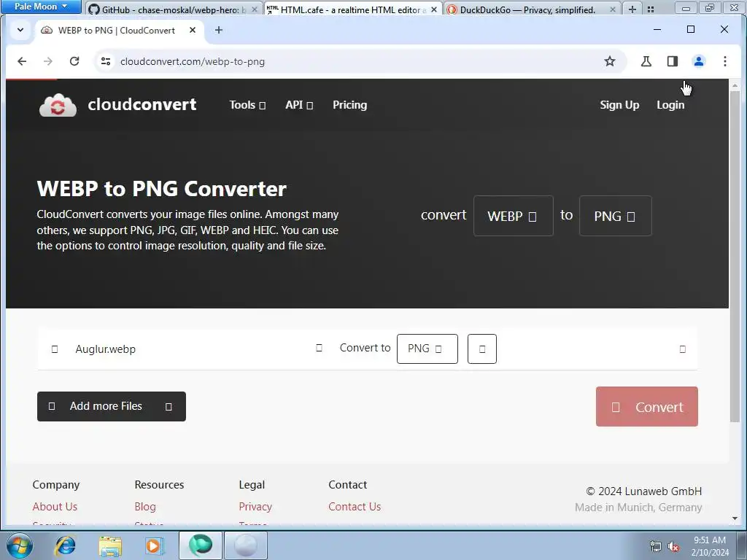Click the browser back arrow
The height and width of the screenshot is (560, 747).
(x=22, y=61)
